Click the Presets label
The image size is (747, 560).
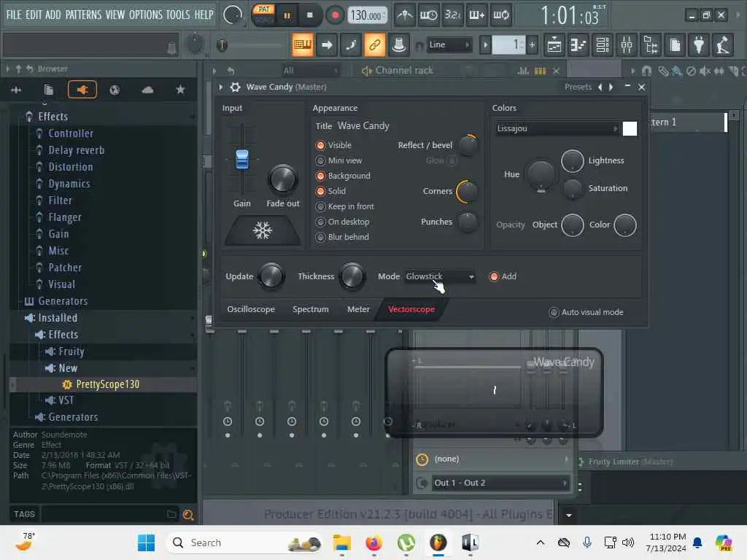[x=578, y=87]
